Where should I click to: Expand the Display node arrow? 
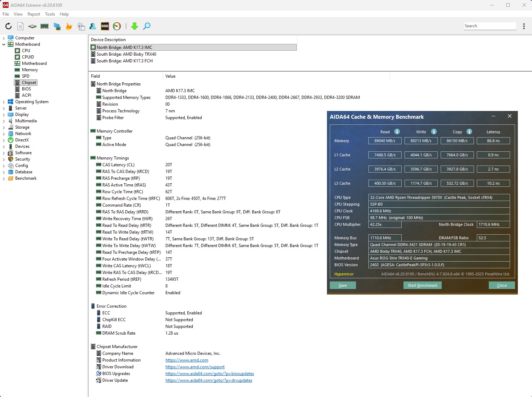pos(4,114)
